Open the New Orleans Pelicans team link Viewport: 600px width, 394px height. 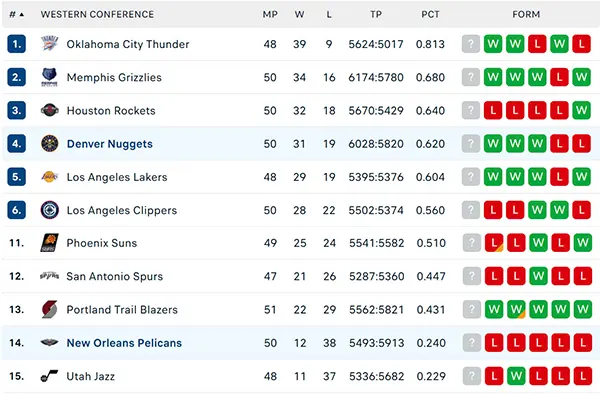point(124,343)
